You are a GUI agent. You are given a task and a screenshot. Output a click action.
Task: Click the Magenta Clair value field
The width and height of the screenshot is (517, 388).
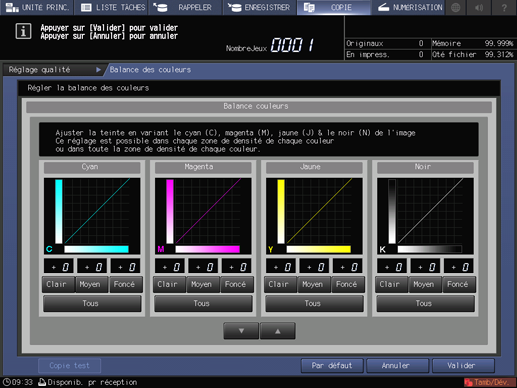click(170, 266)
